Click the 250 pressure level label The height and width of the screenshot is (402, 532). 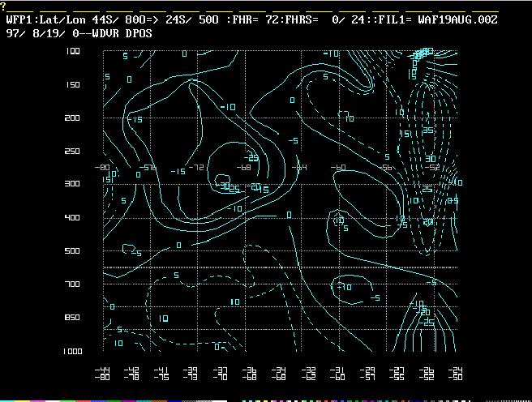[x=72, y=152]
